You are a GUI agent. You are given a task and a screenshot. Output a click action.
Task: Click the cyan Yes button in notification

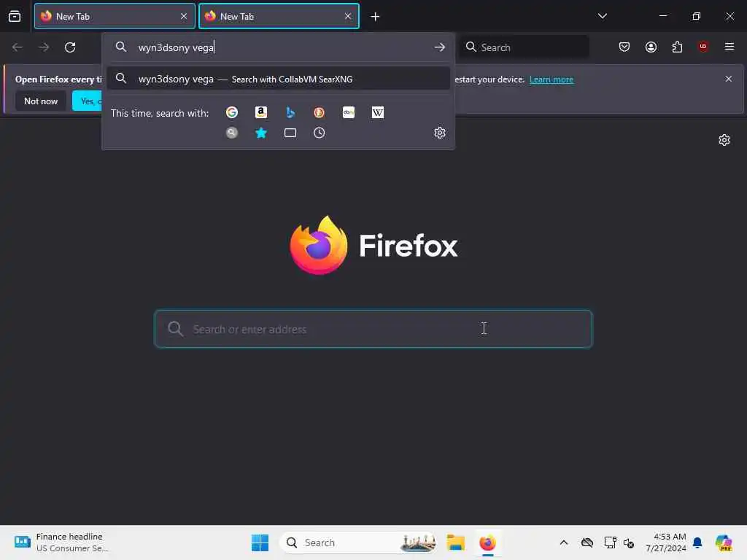[88, 101]
